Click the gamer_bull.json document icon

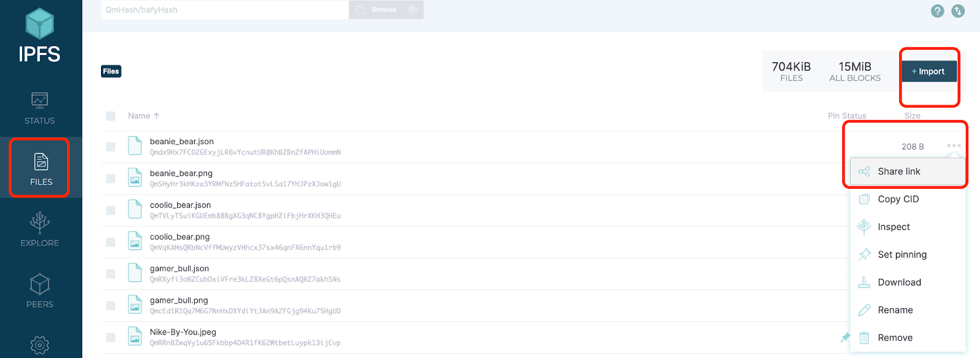135,273
